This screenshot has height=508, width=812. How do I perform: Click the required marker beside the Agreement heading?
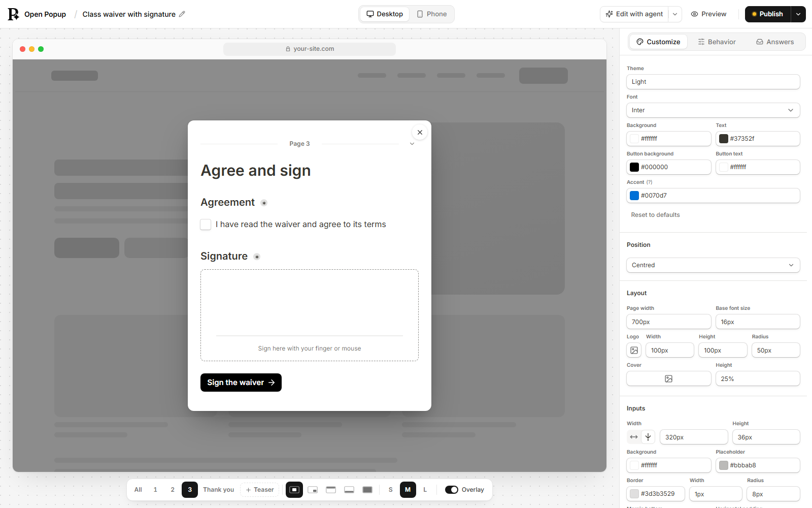[264, 203]
